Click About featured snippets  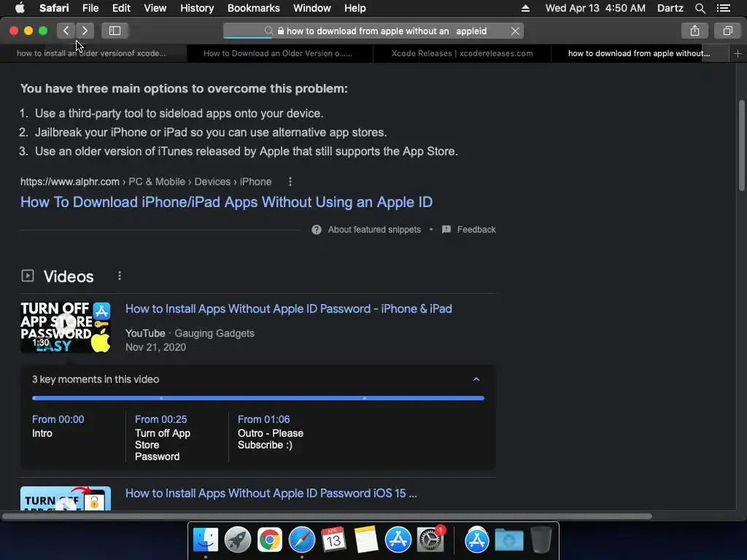[x=374, y=230]
